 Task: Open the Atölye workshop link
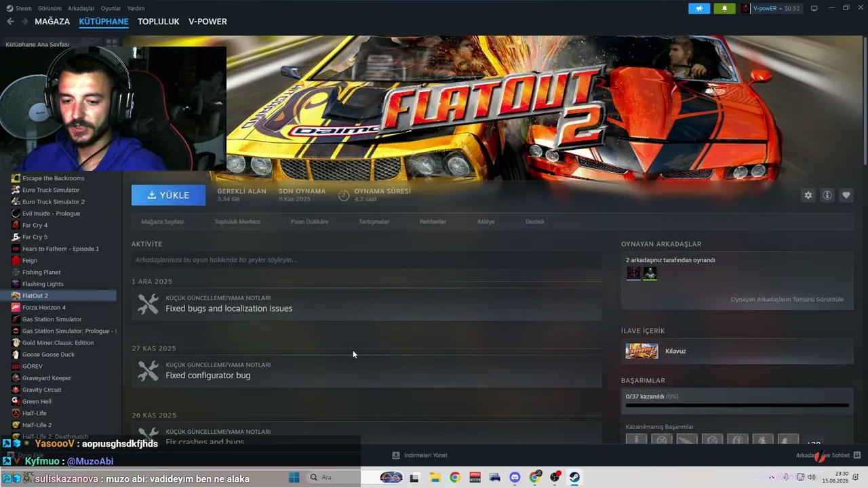coord(486,222)
